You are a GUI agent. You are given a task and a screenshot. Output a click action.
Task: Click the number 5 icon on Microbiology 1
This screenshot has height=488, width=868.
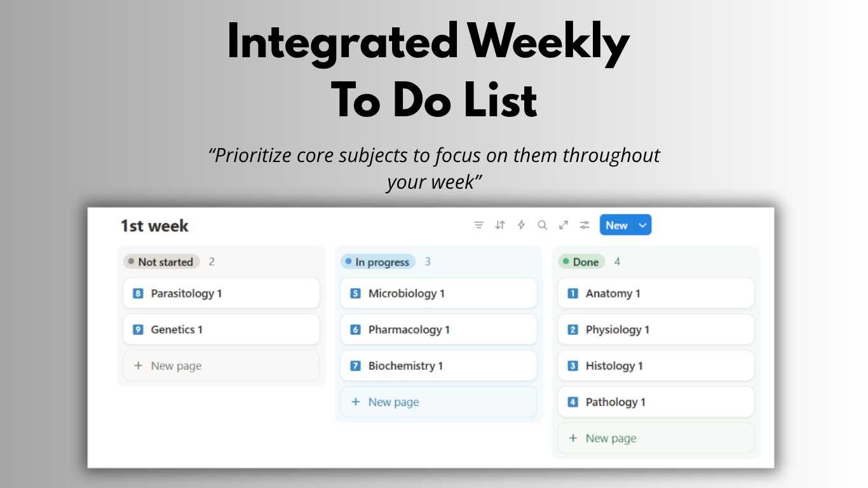(355, 294)
